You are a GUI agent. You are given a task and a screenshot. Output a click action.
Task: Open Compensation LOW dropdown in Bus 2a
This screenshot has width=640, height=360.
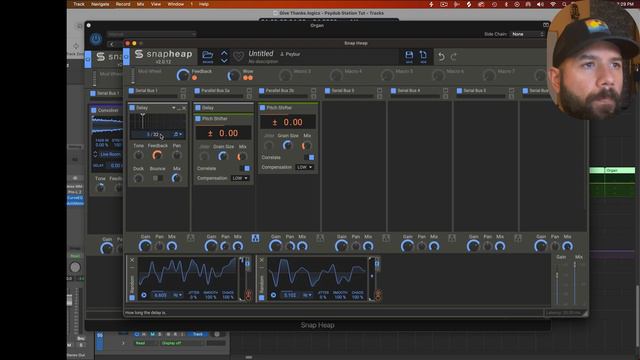point(240,178)
